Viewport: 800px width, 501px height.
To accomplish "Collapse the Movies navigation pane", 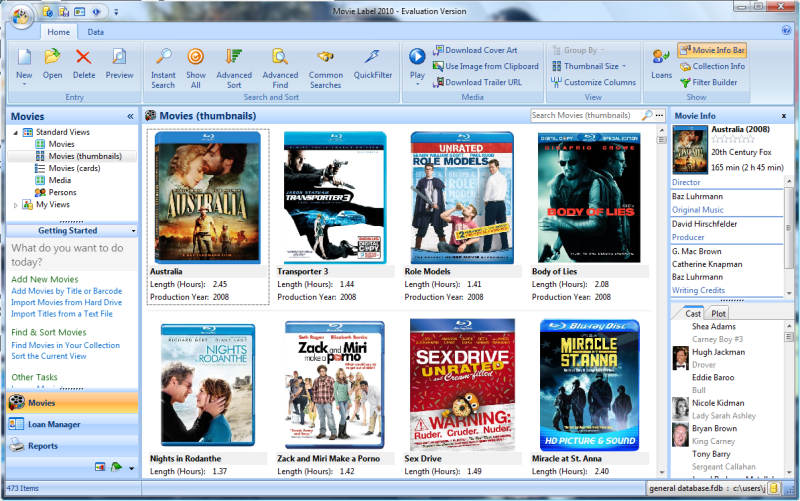I will (x=130, y=116).
